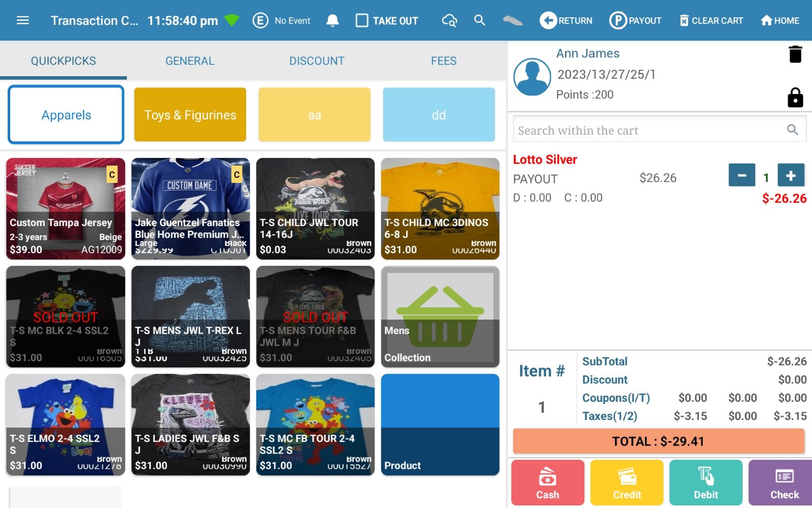Click the TOTAL amount bar
This screenshot has width=812, height=508.
(x=659, y=441)
